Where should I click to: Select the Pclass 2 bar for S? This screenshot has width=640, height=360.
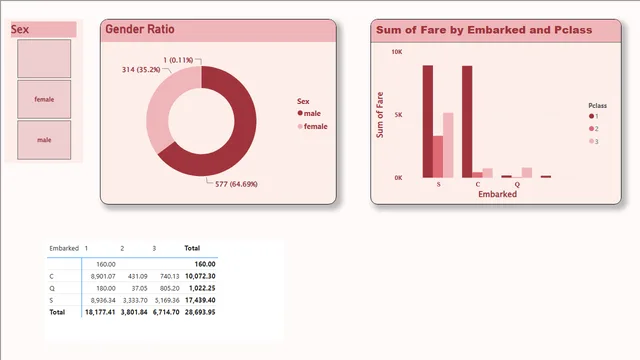click(x=438, y=157)
